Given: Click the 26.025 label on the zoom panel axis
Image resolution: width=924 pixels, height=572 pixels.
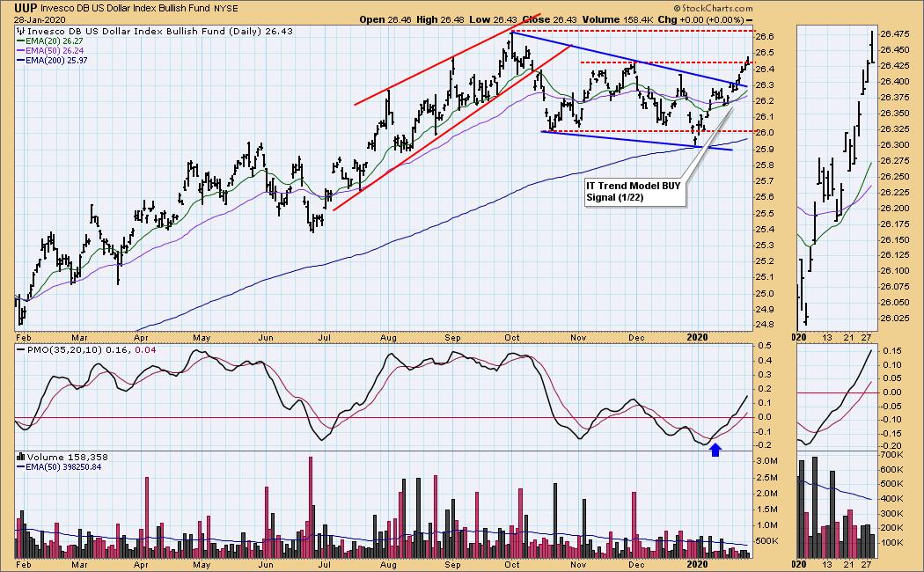Looking at the screenshot, I should pyautogui.click(x=894, y=318).
